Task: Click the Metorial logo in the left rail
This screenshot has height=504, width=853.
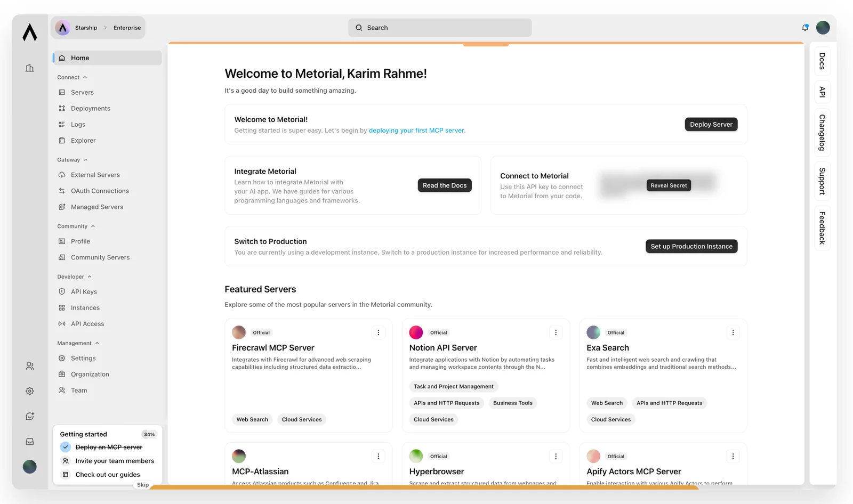Action: tap(30, 32)
